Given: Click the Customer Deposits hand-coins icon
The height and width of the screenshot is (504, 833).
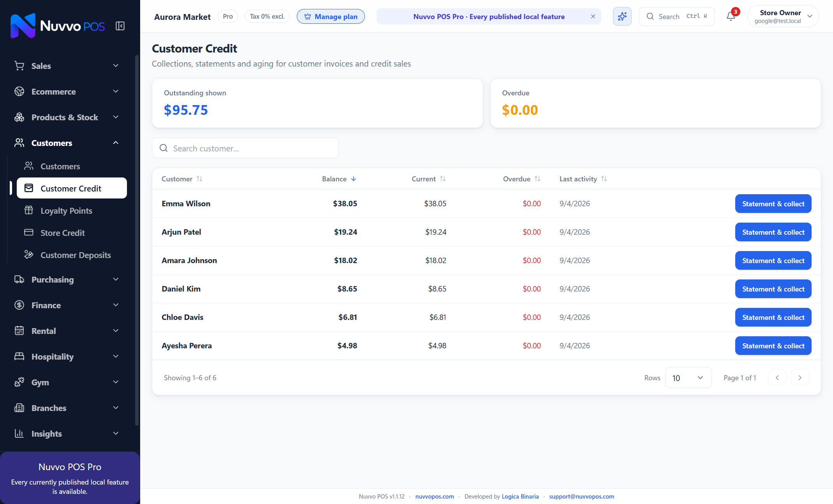Looking at the screenshot, I should point(29,255).
